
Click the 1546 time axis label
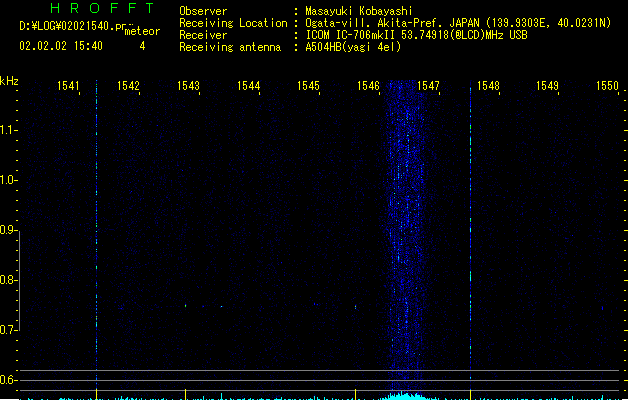(x=368, y=86)
